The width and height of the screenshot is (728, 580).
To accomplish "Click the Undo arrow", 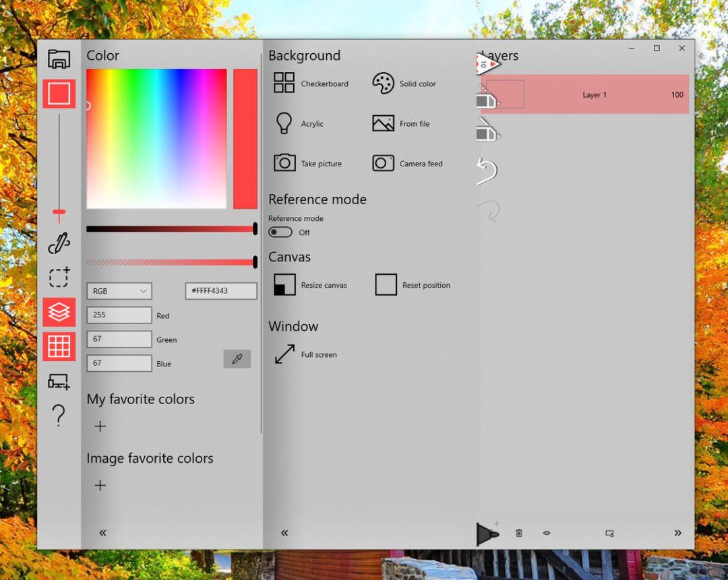I will coord(487,170).
